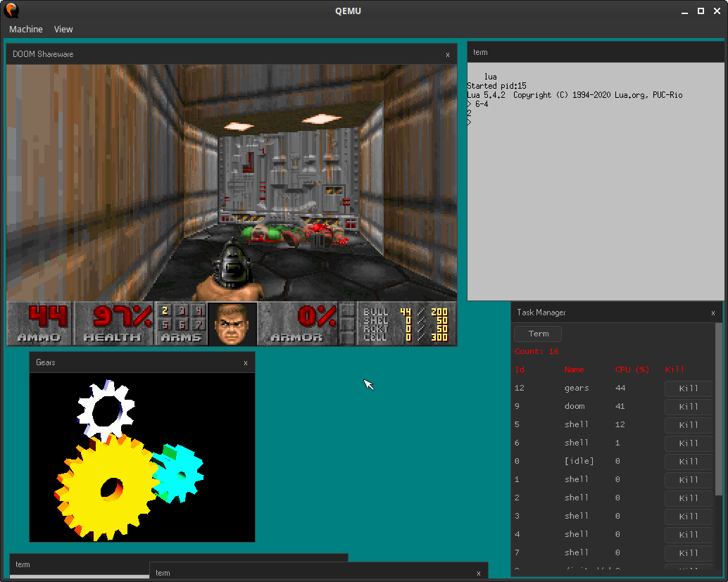Kill shell process with id 5
The image size is (728, 582).
pyautogui.click(x=689, y=425)
